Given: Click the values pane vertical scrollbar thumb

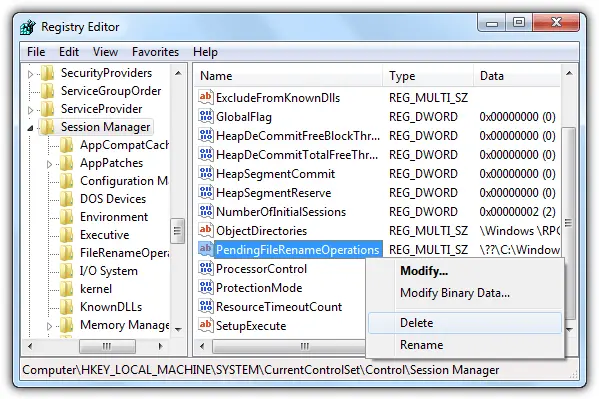Looking at the screenshot, I should (569, 223).
